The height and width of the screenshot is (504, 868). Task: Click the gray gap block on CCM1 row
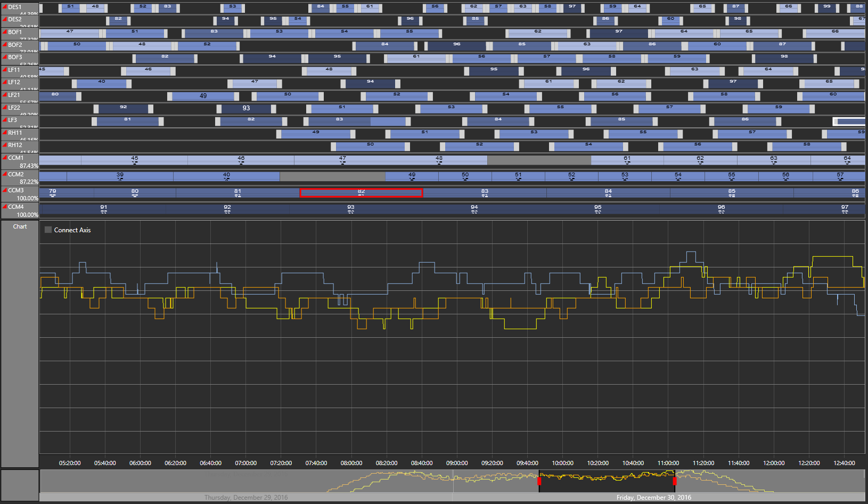point(538,160)
